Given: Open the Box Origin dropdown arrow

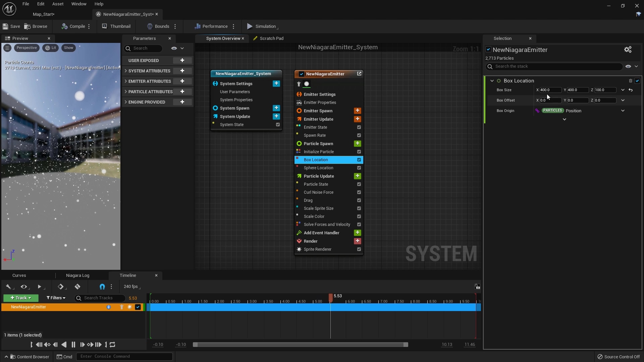Looking at the screenshot, I should [623, 111].
